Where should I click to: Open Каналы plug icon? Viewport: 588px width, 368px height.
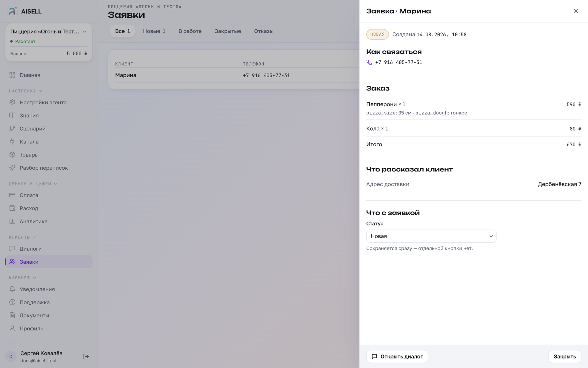[x=12, y=142]
